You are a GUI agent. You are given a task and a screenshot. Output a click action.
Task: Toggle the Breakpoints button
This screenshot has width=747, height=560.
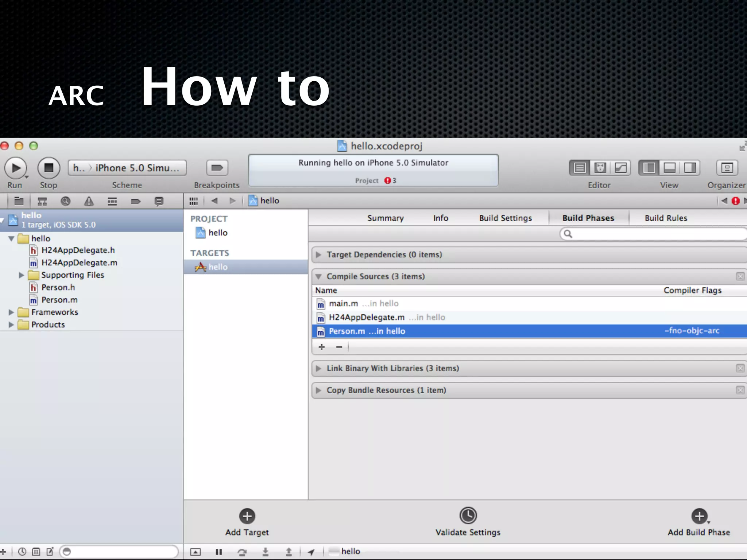point(217,168)
